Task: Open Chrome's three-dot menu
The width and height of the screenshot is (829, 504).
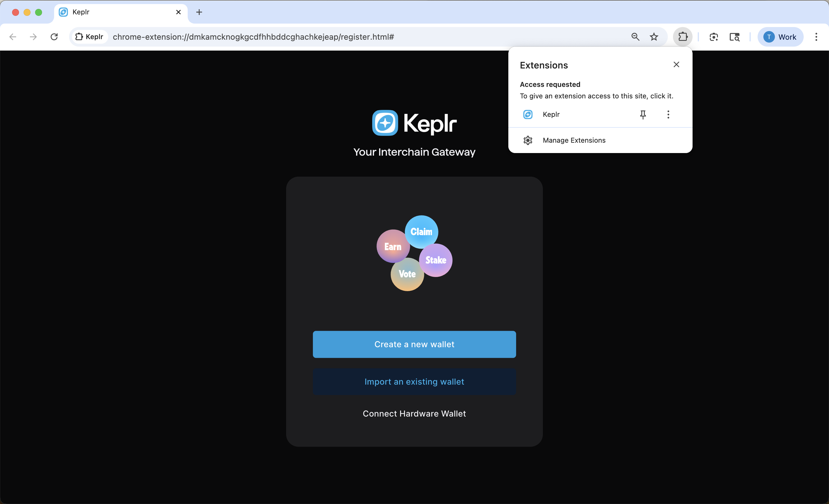Action: point(816,37)
